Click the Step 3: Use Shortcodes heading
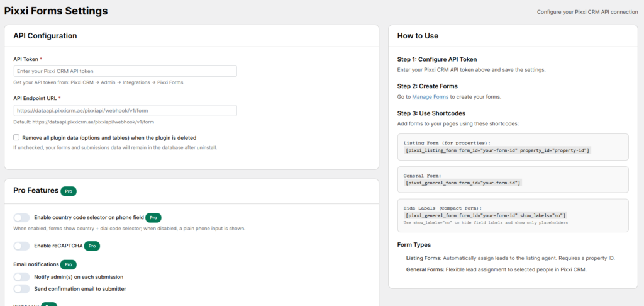The width and height of the screenshot is (644, 306). point(431,113)
